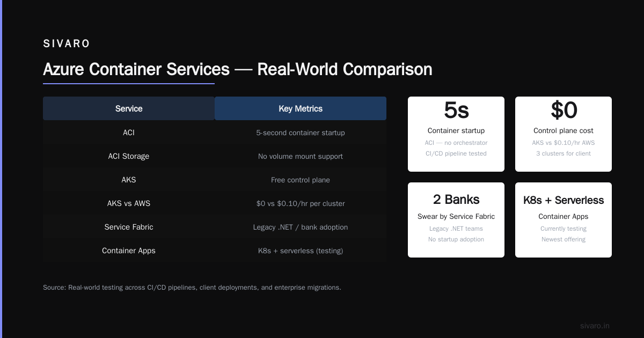This screenshot has height=338, width=644.
Task: Open the sivaro.in link
Action: coord(595,326)
